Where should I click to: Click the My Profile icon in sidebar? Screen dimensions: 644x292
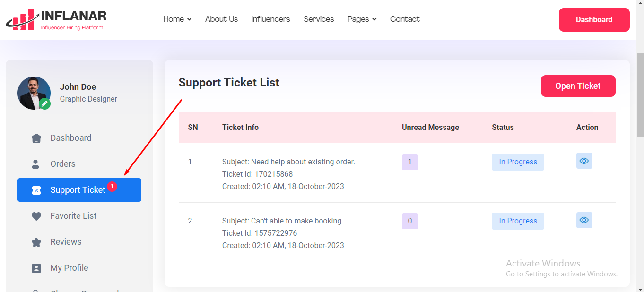tap(36, 268)
